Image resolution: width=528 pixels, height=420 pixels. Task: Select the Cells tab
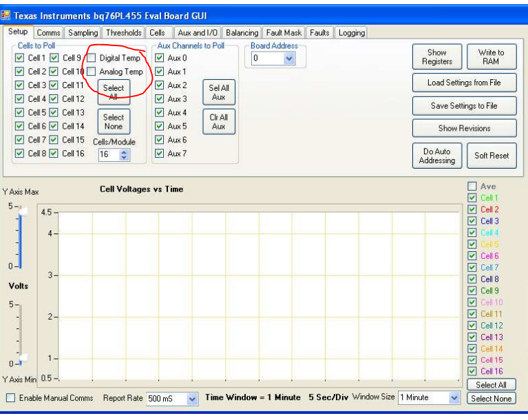pos(157,32)
